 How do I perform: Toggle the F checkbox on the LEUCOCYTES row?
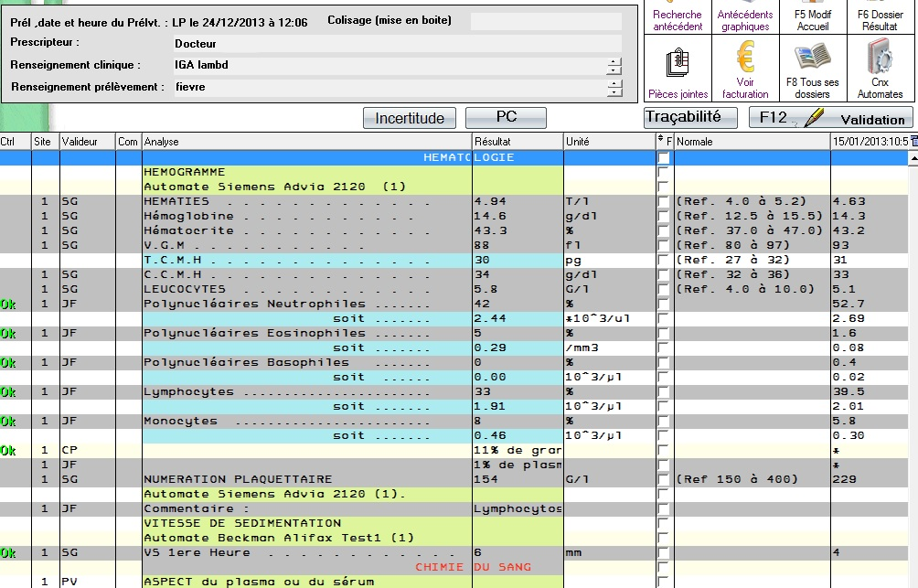coord(663,290)
